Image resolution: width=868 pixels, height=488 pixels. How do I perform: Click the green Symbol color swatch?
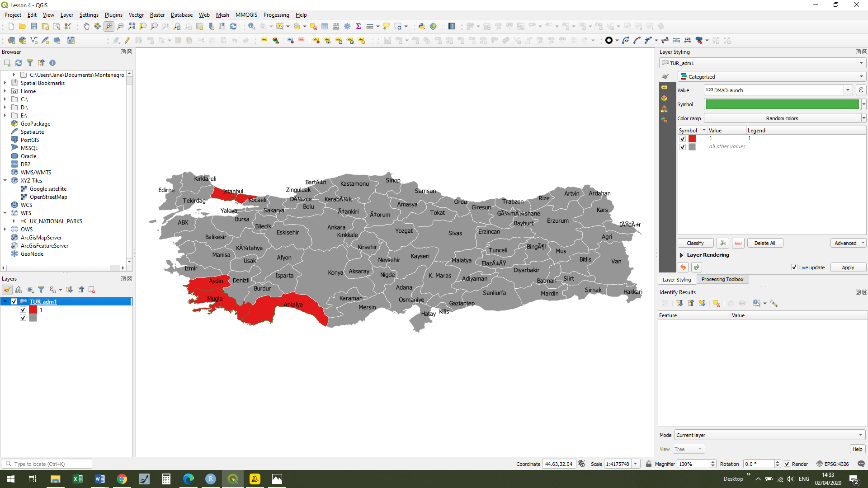pos(782,104)
